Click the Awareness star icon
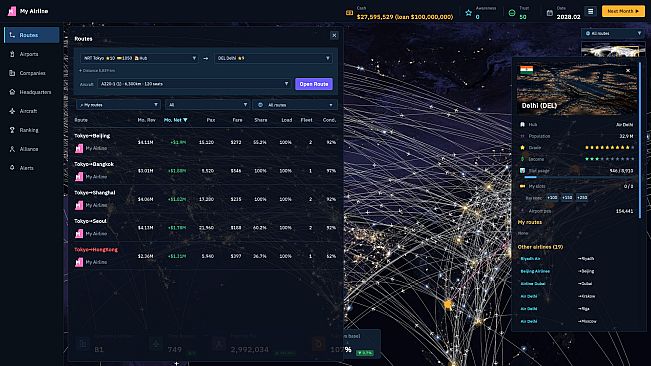This screenshot has height=366, width=651. point(468,13)
